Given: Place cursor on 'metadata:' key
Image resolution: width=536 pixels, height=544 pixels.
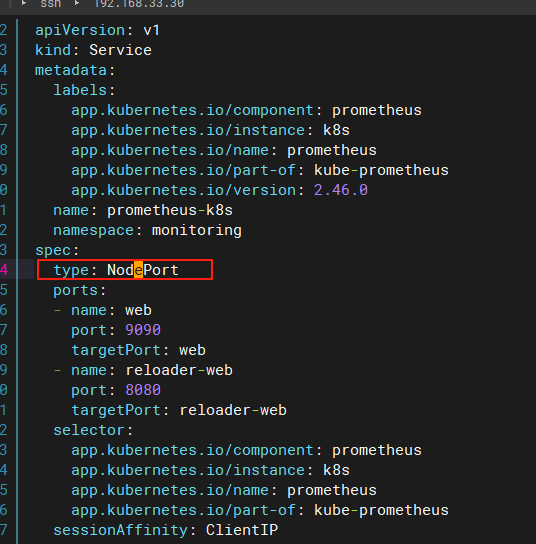Looking at the screenshot, I should tap(75, 70).
